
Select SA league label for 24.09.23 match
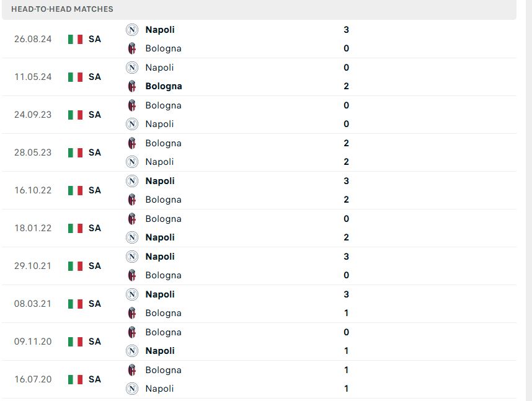pyautogui.click(x=95, y=115)
